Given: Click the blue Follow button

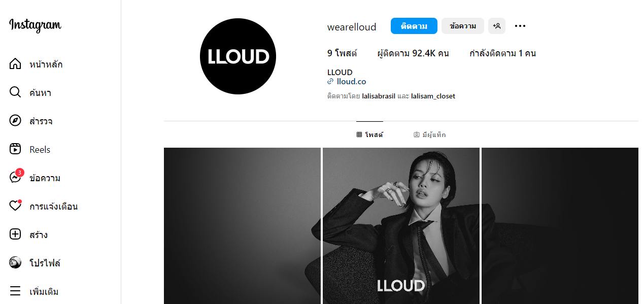Looking at the screenshot, I should pos(414,26).
